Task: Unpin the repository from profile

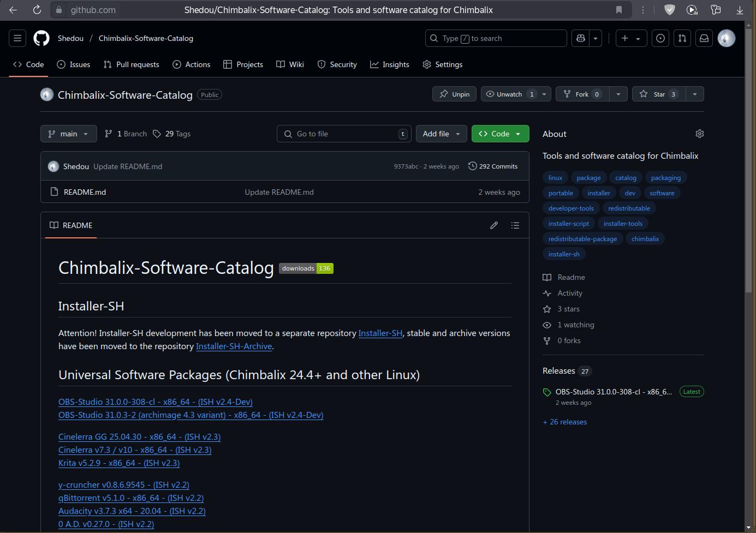Action: coord(455,94)
